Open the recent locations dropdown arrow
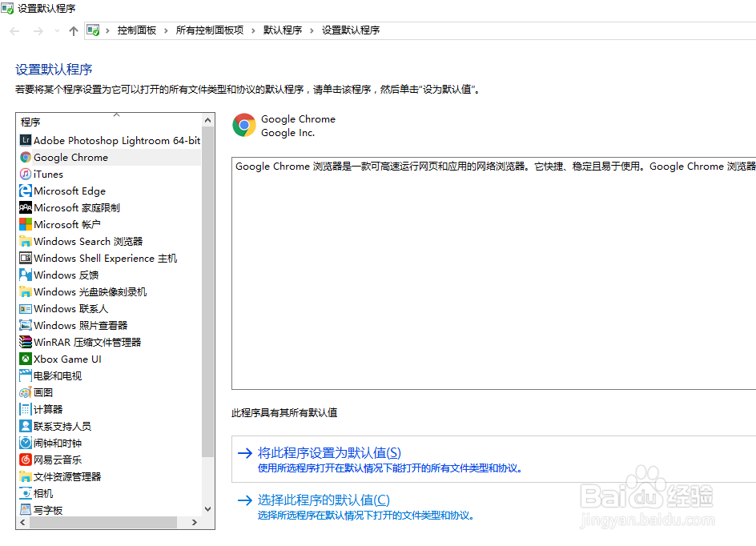The width and height of the screenshot is (756, 546). click(x=57, y=31)
